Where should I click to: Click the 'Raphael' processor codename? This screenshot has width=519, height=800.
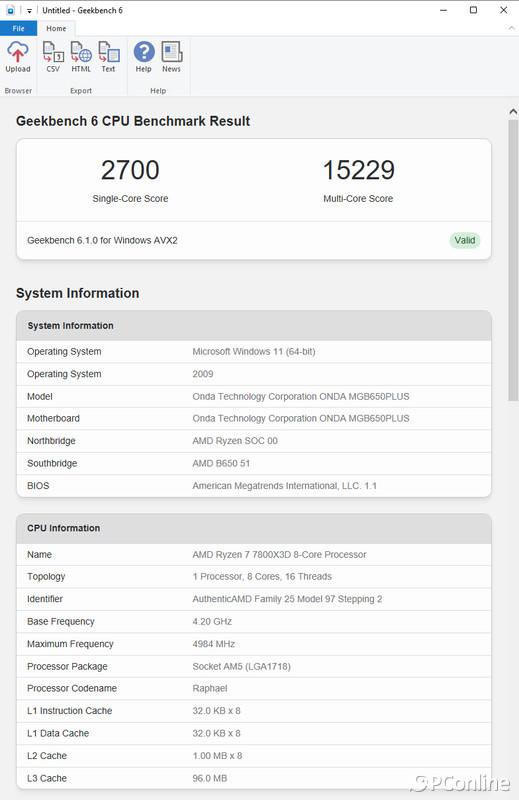(210, 688)
